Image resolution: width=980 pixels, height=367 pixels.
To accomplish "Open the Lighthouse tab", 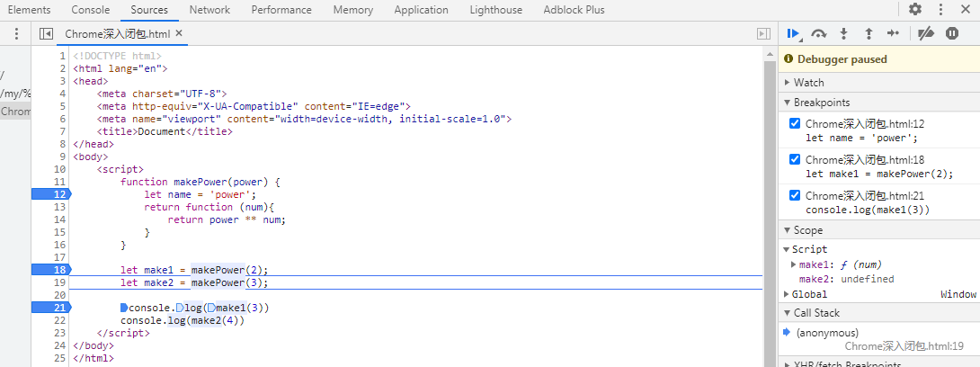I will click(x=495, y=10).
